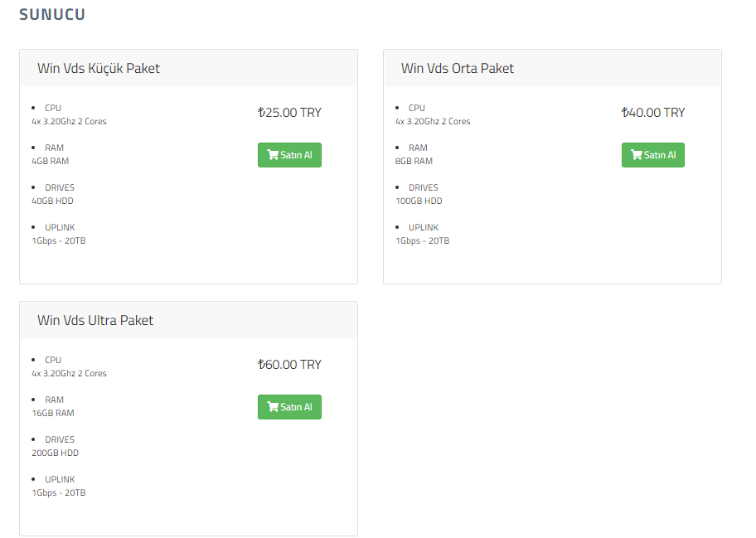Buy the Win Vds Ultra Paket
This screenshot has width=756, height=538.
[289, 407]
